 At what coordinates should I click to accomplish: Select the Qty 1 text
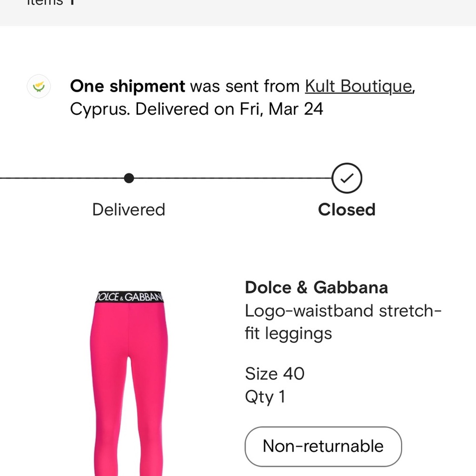[x=265, y=397]
